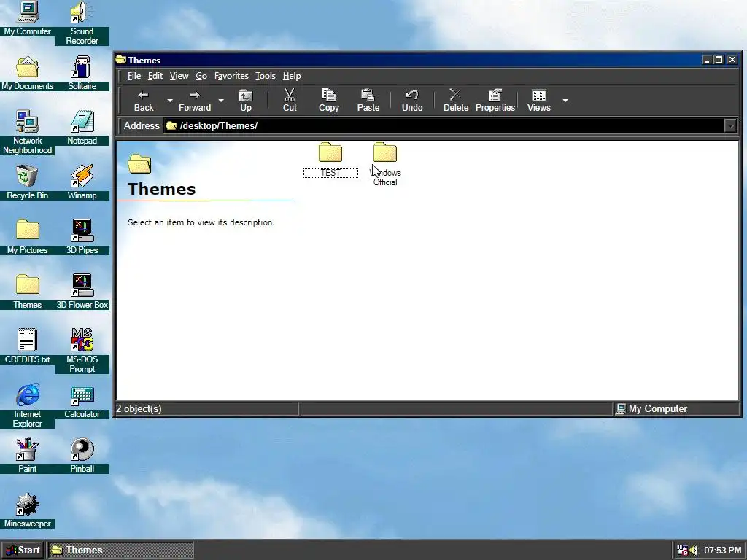747x560 pixels.
Task: Maximize the Themes window
Action: click(719, 60)
